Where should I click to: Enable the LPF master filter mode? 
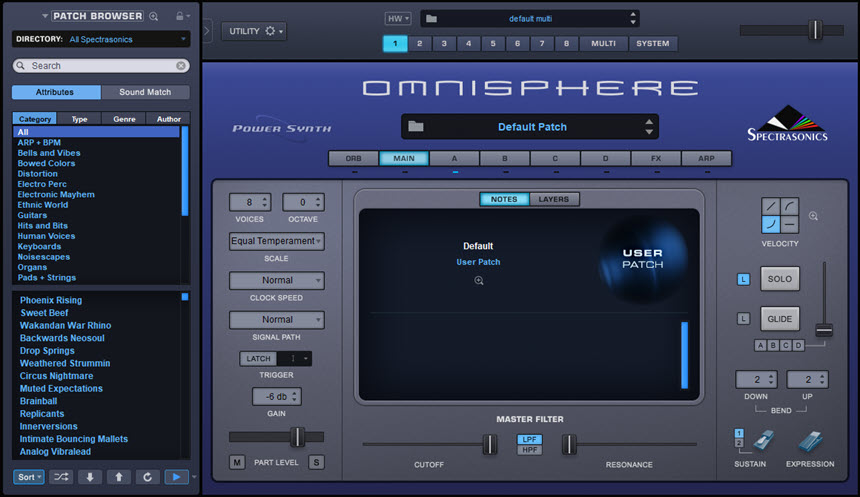pos(529,439)
